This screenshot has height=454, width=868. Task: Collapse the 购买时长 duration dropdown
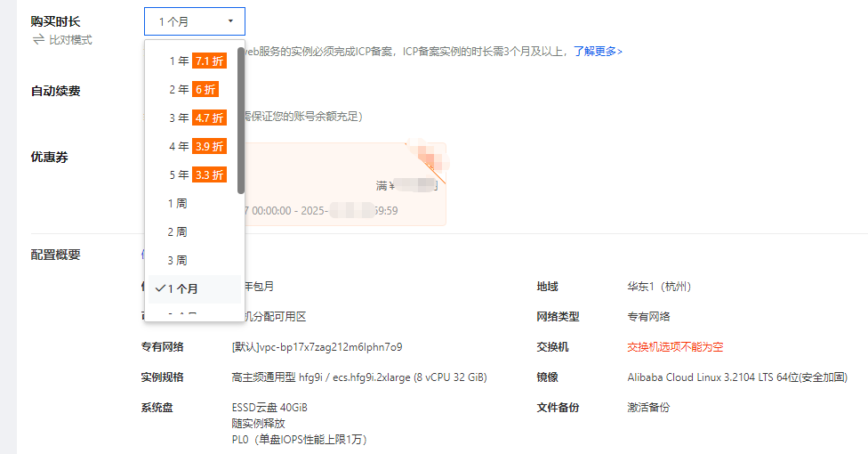pyautogui.click(x=194, y=20)
